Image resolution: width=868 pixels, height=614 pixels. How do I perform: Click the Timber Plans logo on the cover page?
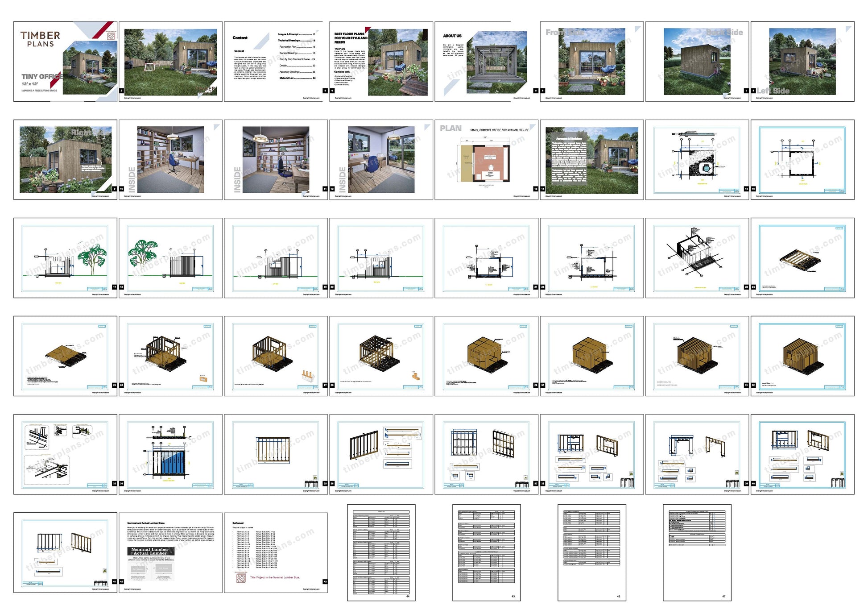(40, 39)
